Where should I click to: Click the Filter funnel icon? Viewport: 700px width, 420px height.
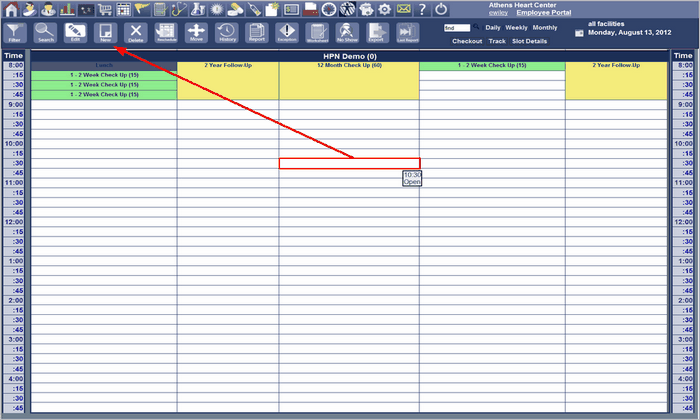pos(15,34)
